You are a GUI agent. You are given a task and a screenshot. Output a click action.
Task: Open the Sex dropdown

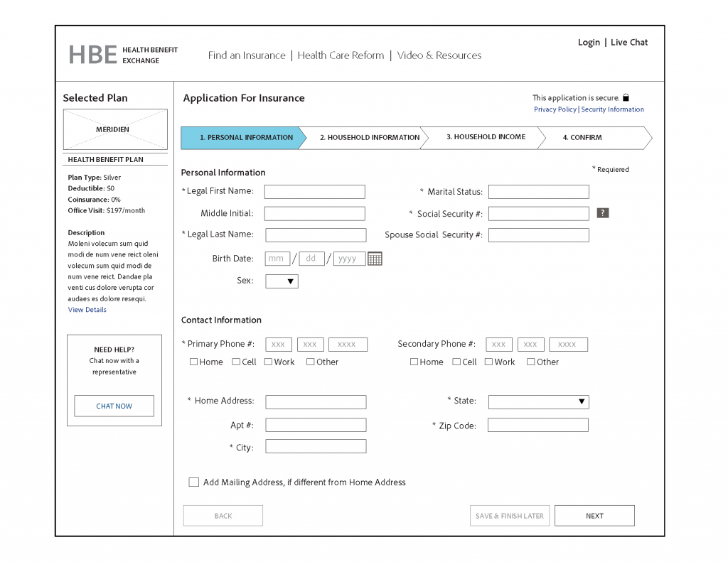pos(282,281)
